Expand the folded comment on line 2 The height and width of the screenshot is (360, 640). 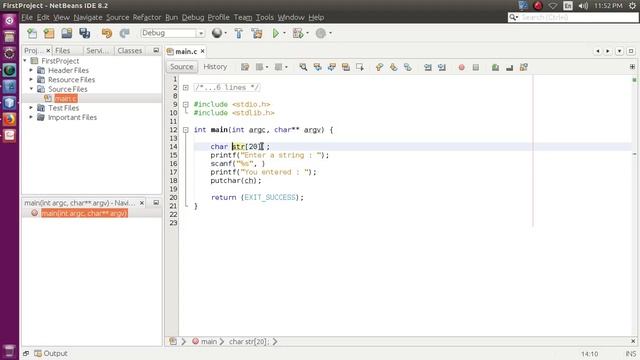pos(186,87)
